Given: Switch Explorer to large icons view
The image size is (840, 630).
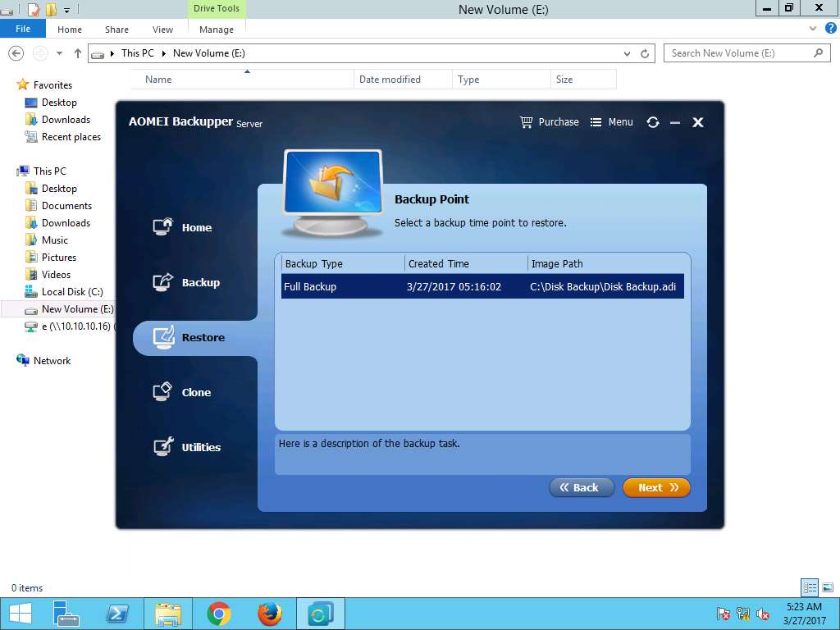Looking at the screenshot, I should point(827,587).
